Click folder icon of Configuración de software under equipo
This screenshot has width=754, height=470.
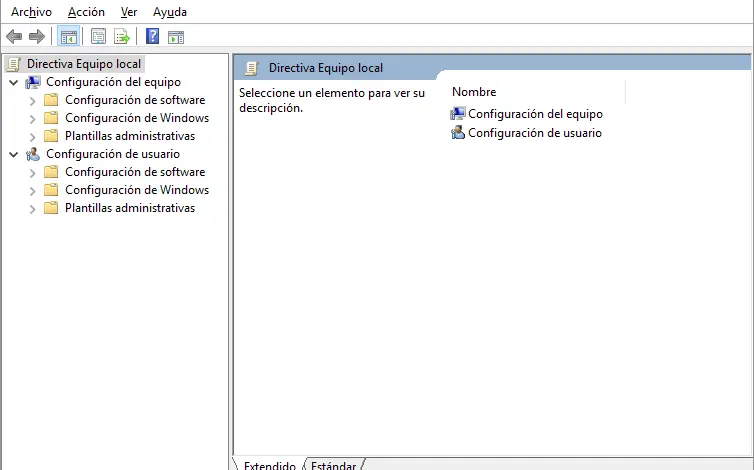pos(51,100)
